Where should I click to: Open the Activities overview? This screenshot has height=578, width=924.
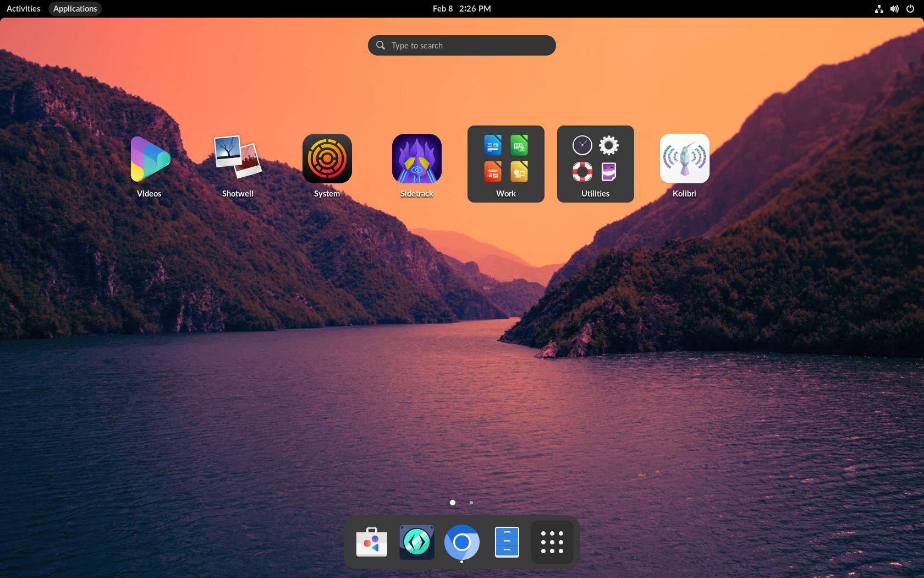click(x=23, y=8)
